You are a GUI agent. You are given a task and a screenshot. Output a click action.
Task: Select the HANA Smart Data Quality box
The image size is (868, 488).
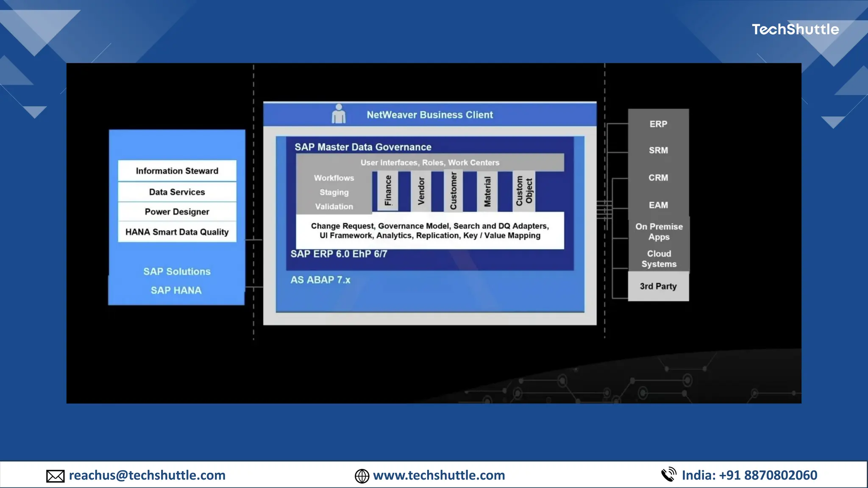coord(177,232)
